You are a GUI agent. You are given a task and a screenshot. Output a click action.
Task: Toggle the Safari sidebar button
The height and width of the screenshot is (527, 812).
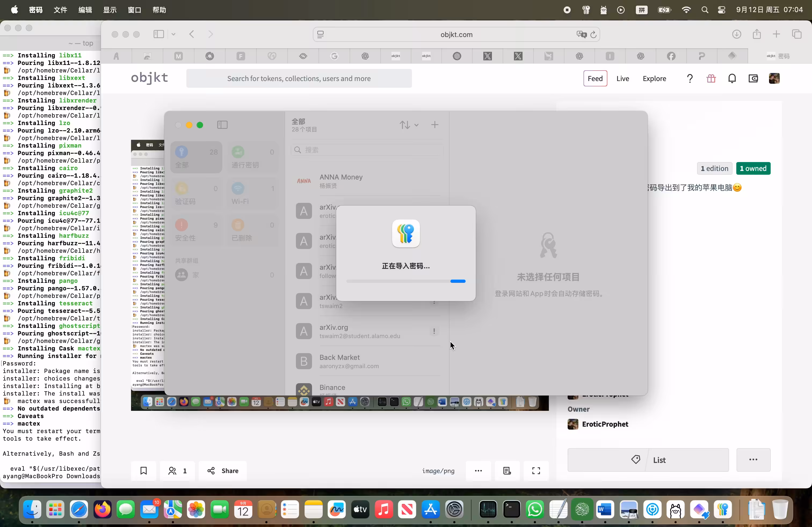(x=159, y=34)
